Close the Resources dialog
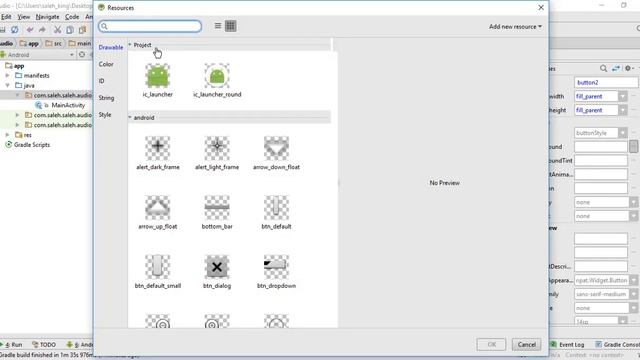Image resolution: width=640 pixels, height=360 pixels. (541, 7)
